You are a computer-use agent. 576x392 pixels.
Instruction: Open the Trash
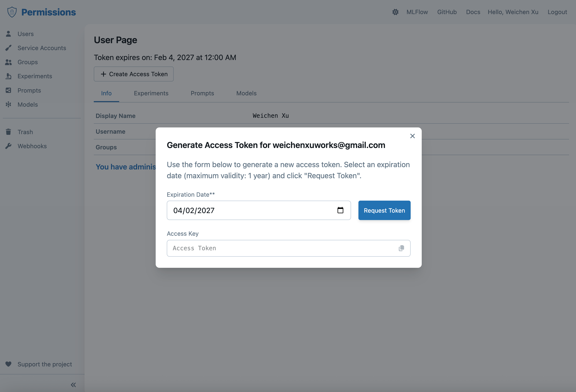25,132
